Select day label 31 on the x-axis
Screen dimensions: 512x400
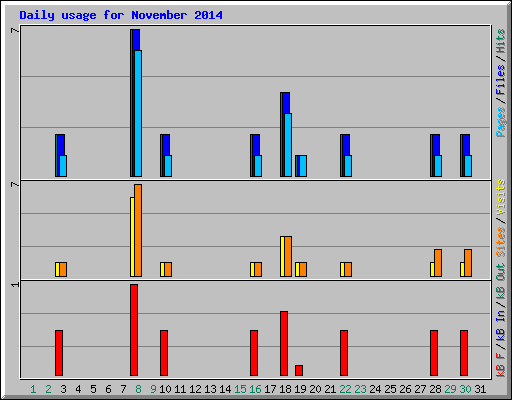[480, 389]
